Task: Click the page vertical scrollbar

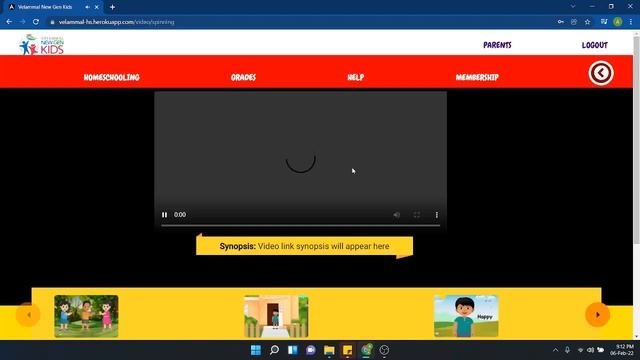Action: coord(636,141)
